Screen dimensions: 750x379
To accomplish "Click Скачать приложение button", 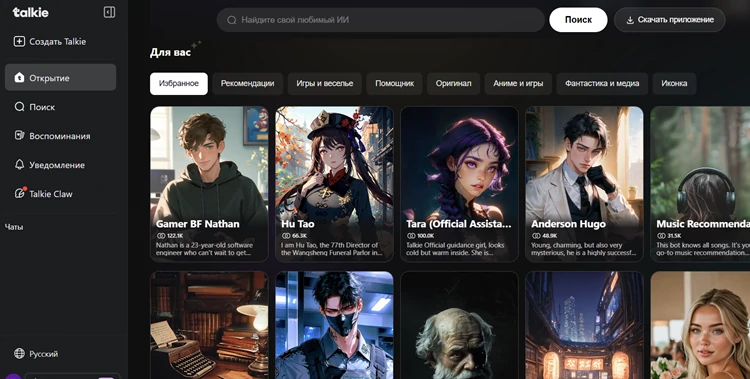I will click(x=670, y=20).
